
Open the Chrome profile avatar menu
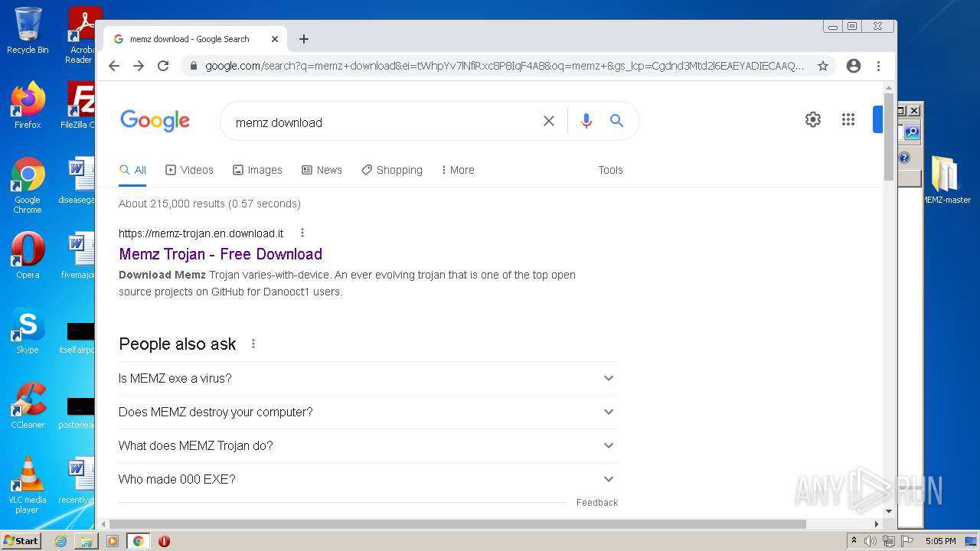point(854,66)
